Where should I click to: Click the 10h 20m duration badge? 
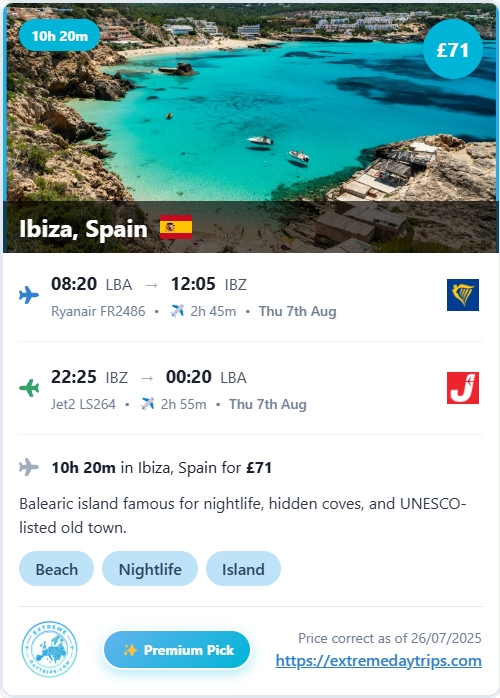(60, 36)
